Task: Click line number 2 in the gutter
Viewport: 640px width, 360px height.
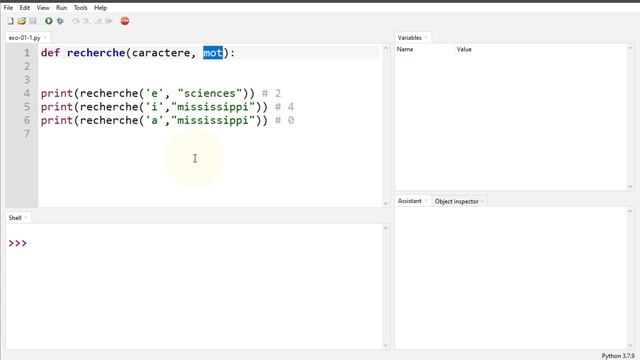Action: coord(27,66)
